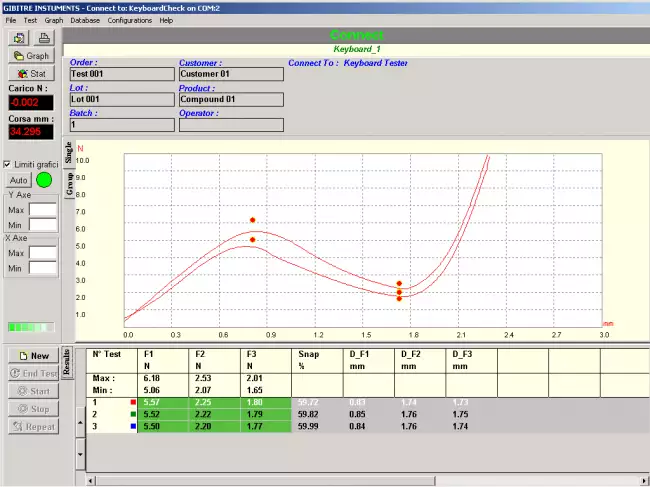
Task: Click the Max F1 limit value 6.18
Action: 152,378
